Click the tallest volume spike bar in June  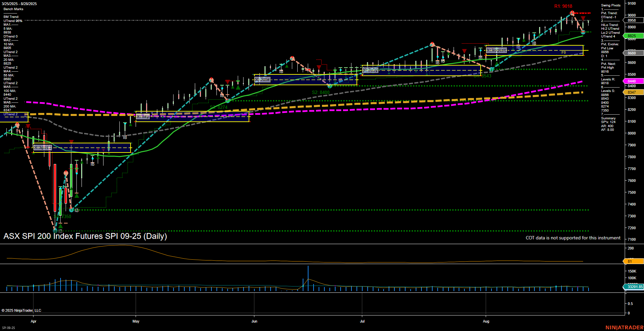pos(308,279)
